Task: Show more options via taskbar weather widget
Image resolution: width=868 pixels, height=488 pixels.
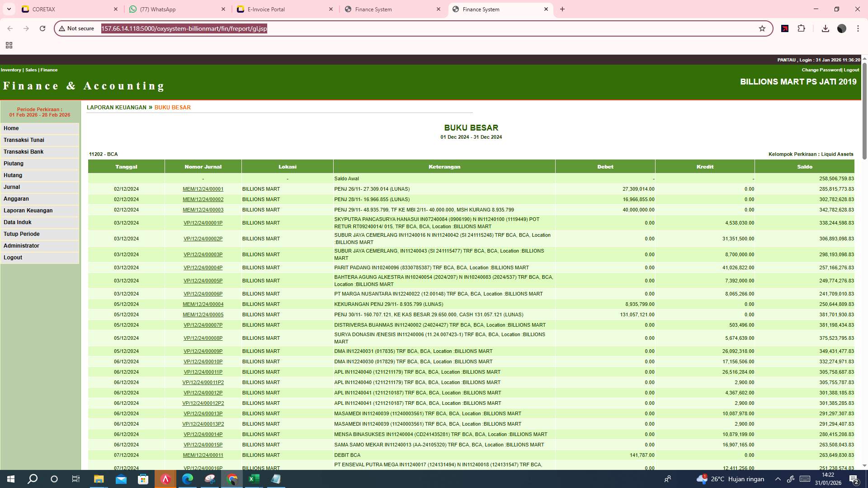Action: pyautogui.click(x=728, y=479)
